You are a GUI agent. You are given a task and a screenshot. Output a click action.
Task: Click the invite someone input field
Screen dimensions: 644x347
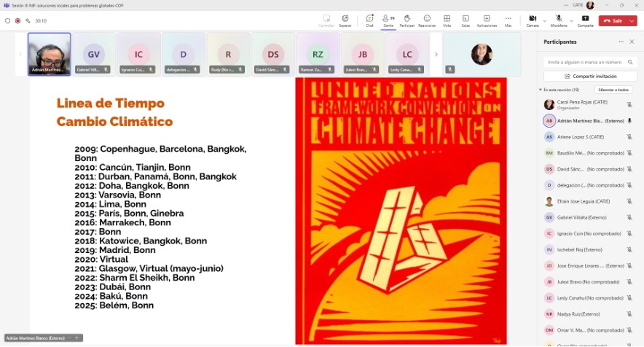pyautogui.click(x=590, y=62)
